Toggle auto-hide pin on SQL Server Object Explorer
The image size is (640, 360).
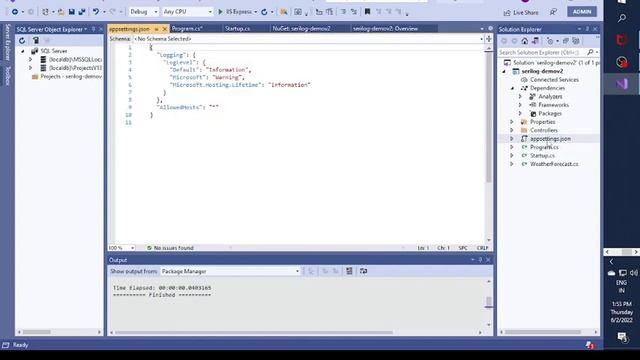93,29
